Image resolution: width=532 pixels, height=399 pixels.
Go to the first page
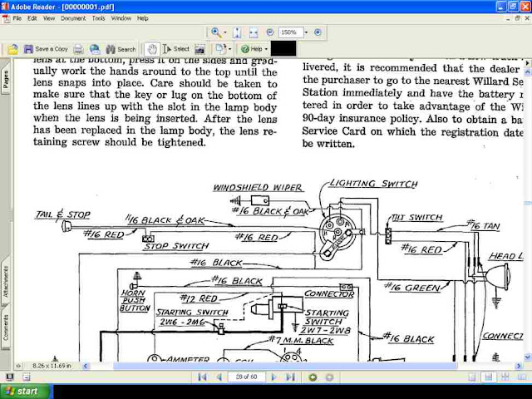(x=203, y=377)
